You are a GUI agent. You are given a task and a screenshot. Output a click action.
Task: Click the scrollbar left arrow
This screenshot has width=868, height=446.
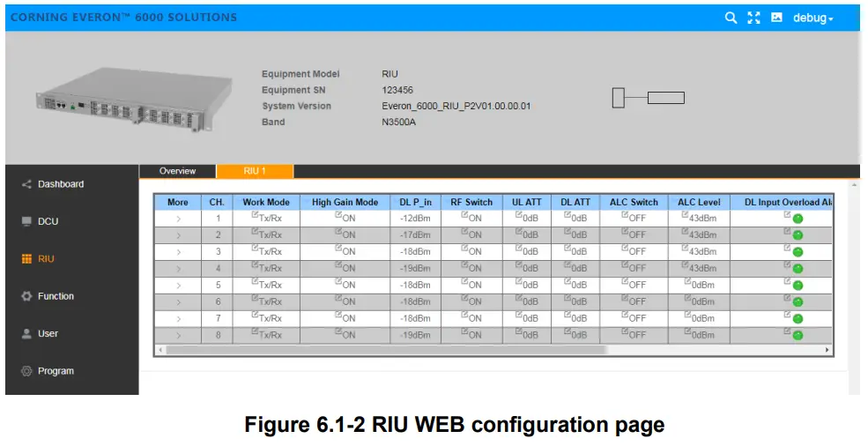coord(160,350)
